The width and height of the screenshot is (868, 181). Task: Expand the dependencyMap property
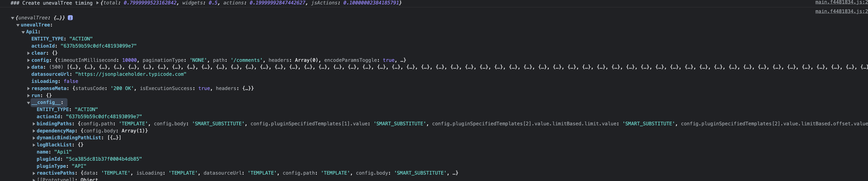coord(34,131)
